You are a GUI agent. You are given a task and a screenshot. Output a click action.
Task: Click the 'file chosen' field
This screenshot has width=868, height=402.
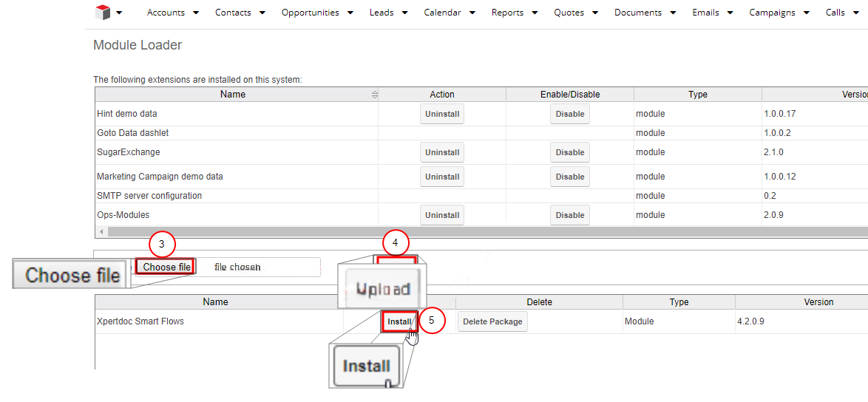tap(237, 267)
